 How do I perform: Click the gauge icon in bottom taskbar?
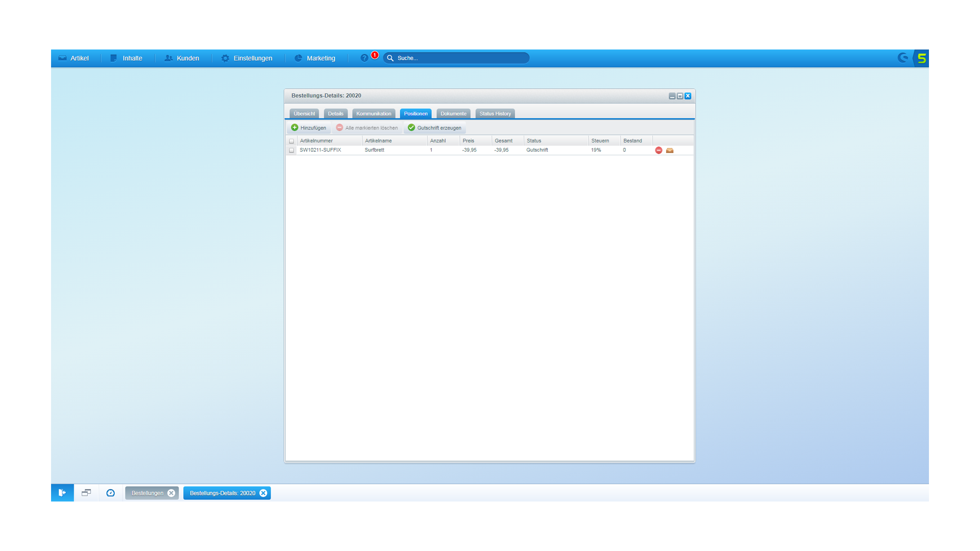point(111,493)
